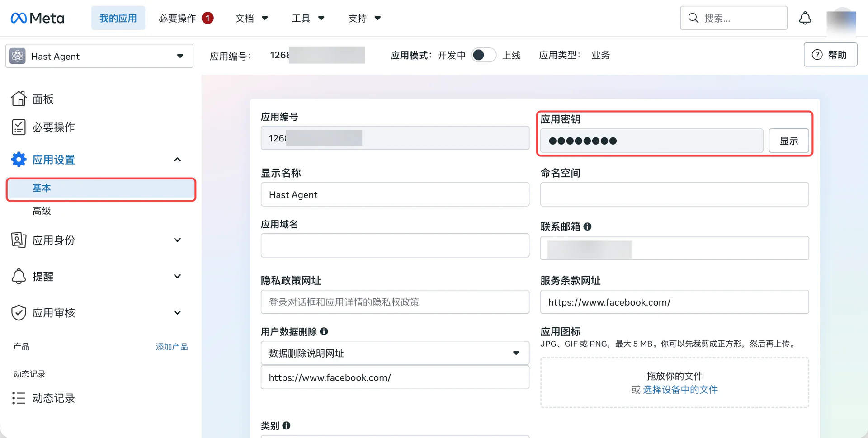Click the 隐私政策网址 input field
868x438 pixels.
[x=395, y=302]
